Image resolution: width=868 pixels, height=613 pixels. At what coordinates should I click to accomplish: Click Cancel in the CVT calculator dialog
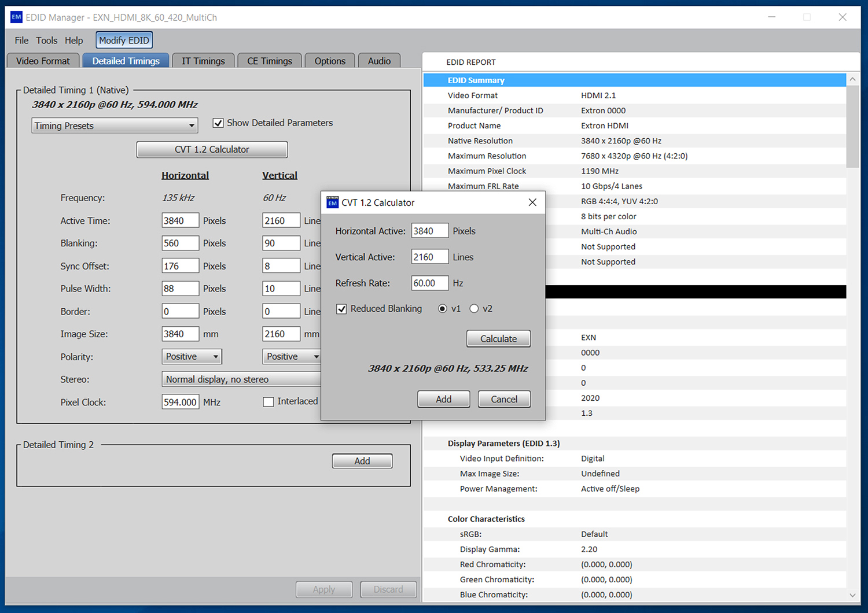coord(504,399)
